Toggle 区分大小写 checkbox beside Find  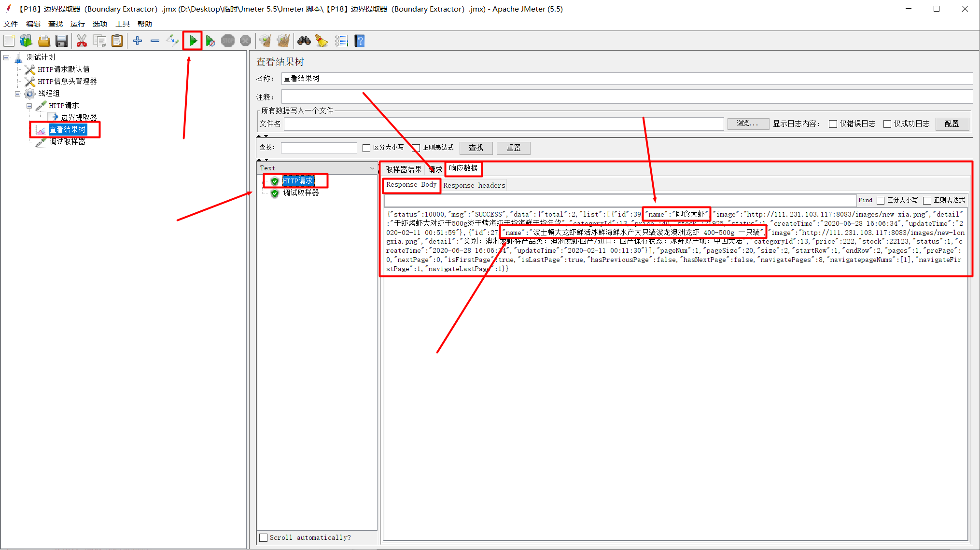pyautogui.click(x=881, y=201)
